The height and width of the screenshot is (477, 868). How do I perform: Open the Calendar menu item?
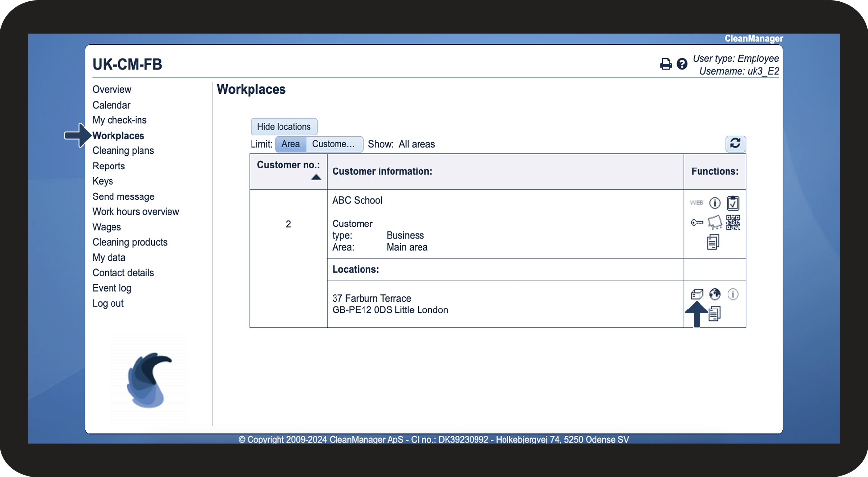112,105
